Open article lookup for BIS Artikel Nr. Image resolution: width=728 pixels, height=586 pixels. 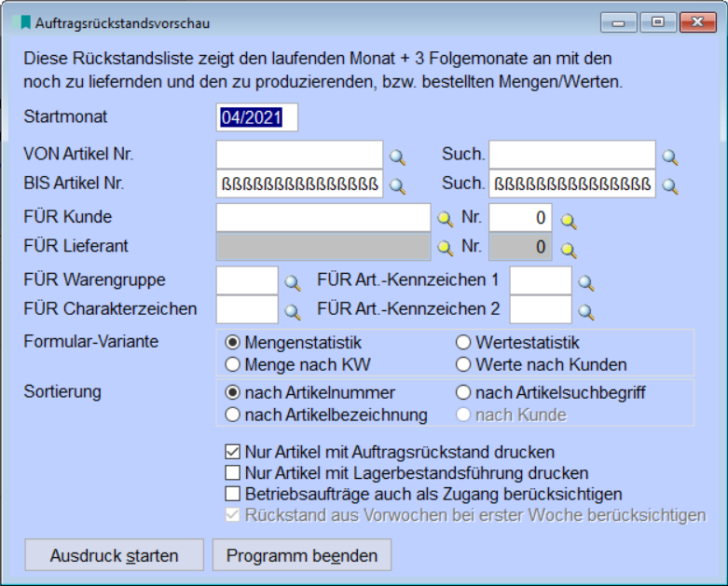pyautogui.click(x=397, y=186)
